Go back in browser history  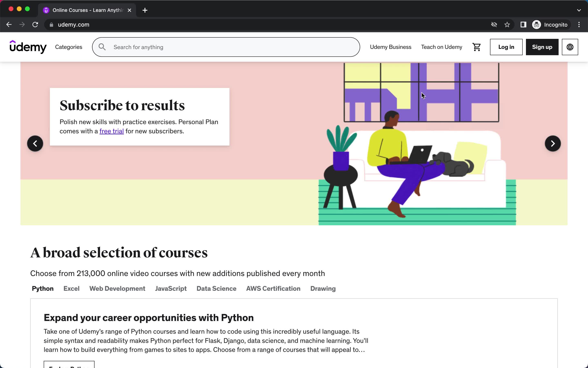click(x=9, y=25)
